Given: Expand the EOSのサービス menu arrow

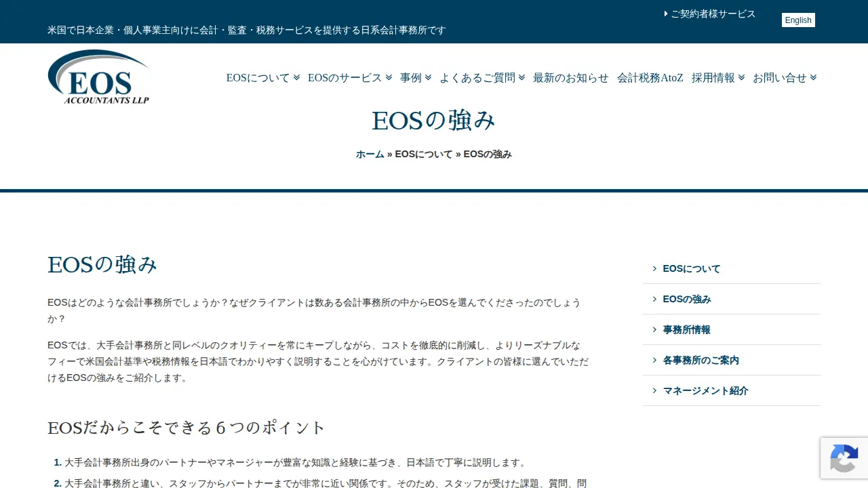Looking at the screenshot, I should tap(389, 77).
